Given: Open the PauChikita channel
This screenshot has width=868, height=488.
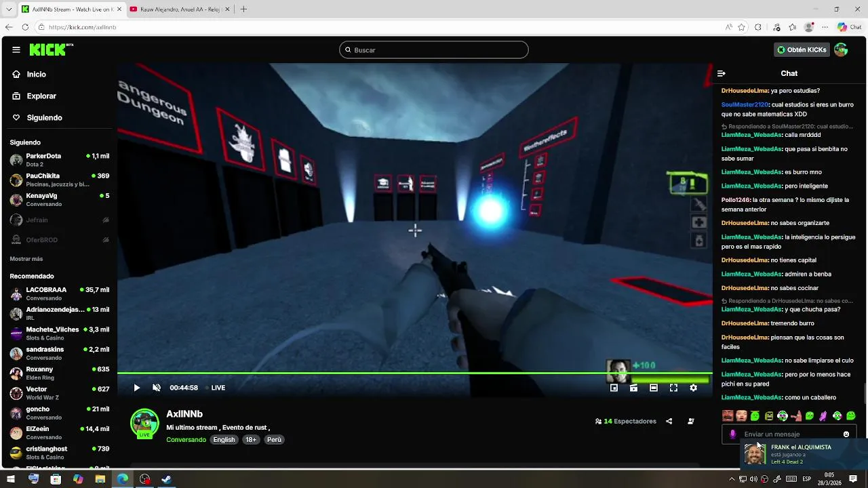Looking at the screenshot, I should [60, 180].
